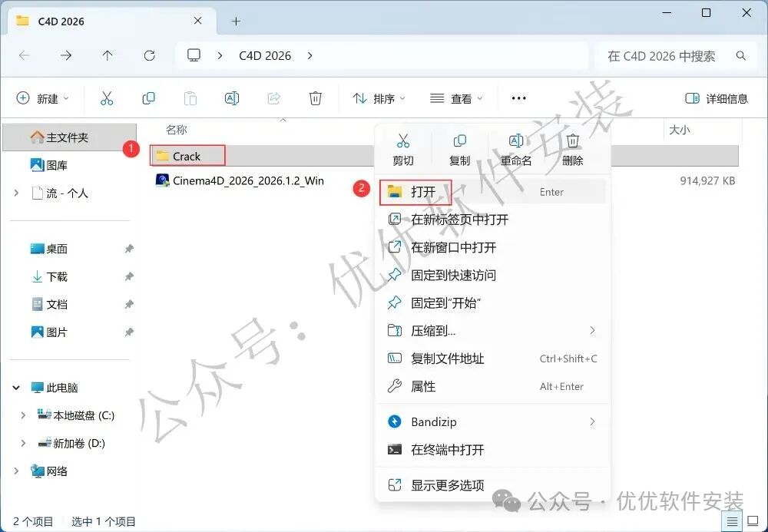Navigate up one folder level
This screenshot has height=532, width=768.
108,55
